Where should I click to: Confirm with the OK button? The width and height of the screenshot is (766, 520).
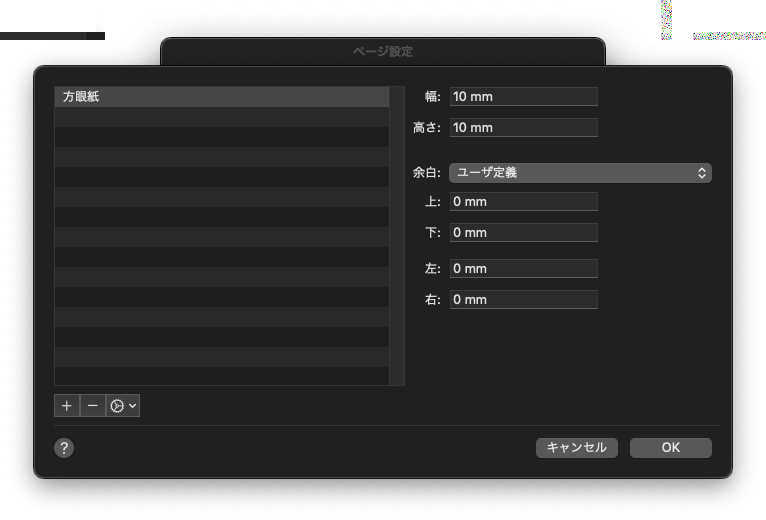click(671, 448)
